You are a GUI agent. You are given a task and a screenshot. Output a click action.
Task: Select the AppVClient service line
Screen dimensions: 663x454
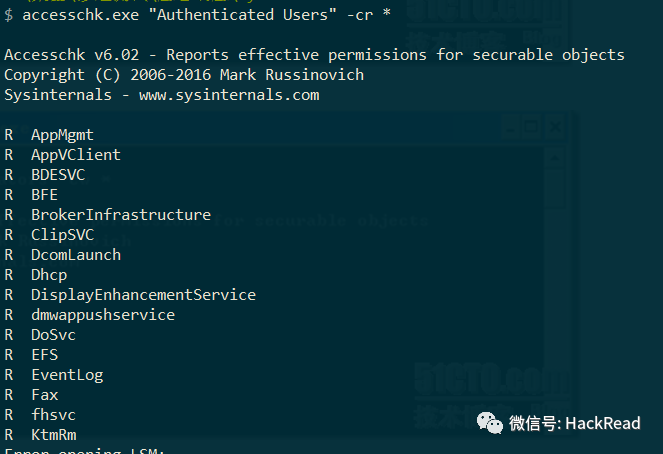tap(63, 155)
